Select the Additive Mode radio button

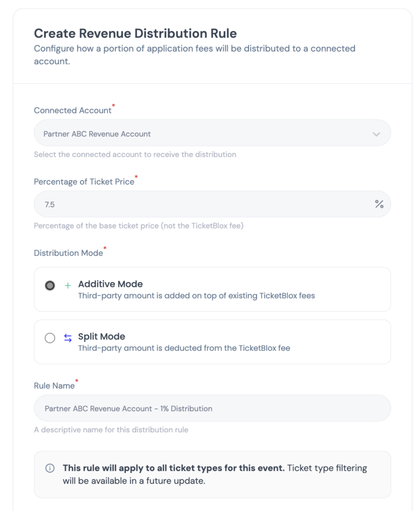[x=50, y=285]
